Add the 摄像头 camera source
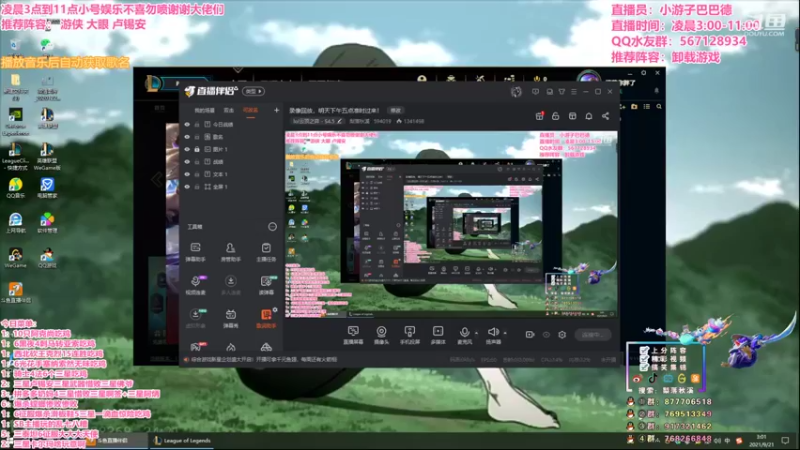The width and height of the screenshot is (800, 450). click(x=381, y=335)
